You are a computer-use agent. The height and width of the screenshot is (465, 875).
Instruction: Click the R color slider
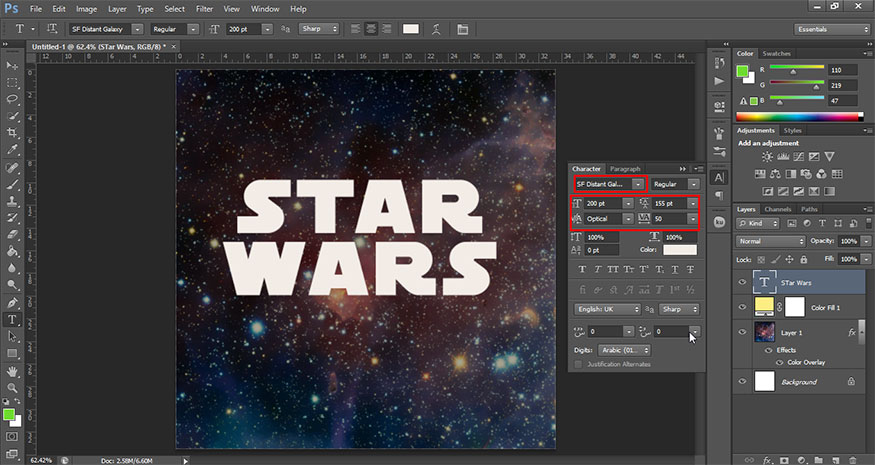[x=797, y=69]
